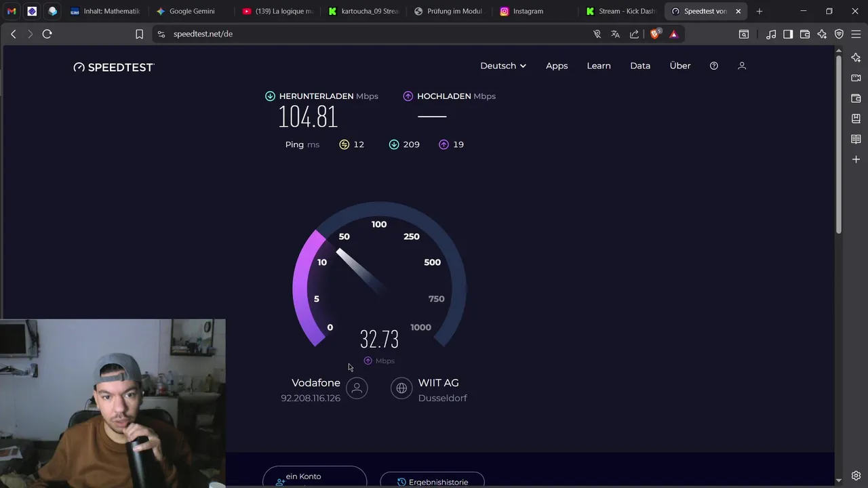Expand the Deutsch language dropdown
Viewport: 868px width, 488px height.
pyautogui.click(x=503, y=66)
